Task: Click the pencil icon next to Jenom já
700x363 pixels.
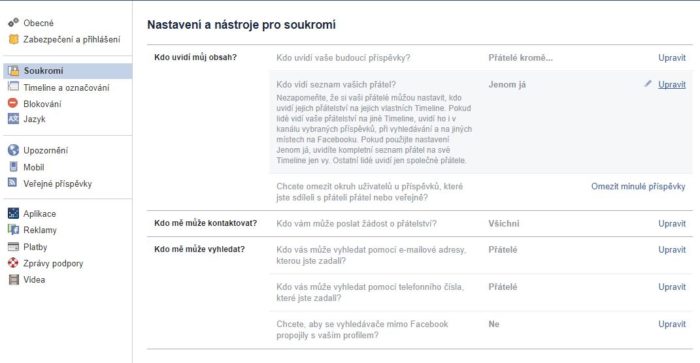Action: 648,83
